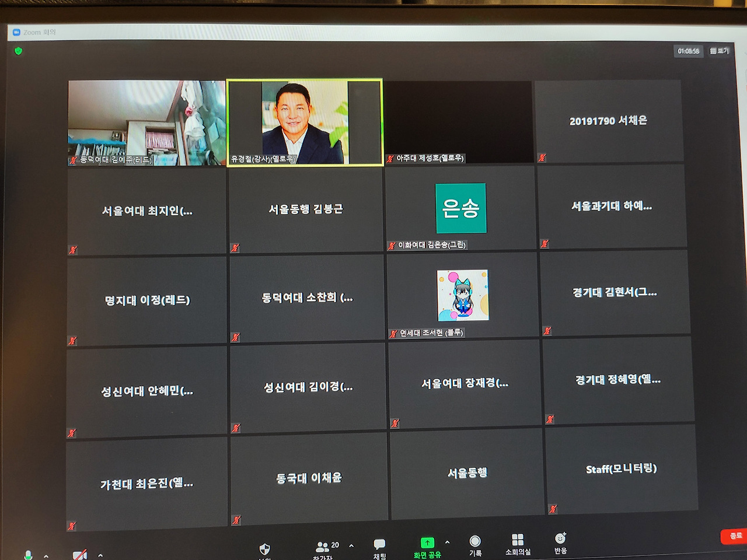Viewport: 747px width, 560px height.
Task: Select the 서울과기대 하예 participant tile
Action: tap(612, 206)
